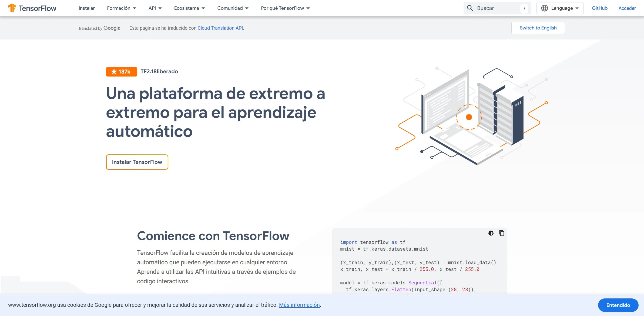Toggle dark code theme icon

[491, 233]
